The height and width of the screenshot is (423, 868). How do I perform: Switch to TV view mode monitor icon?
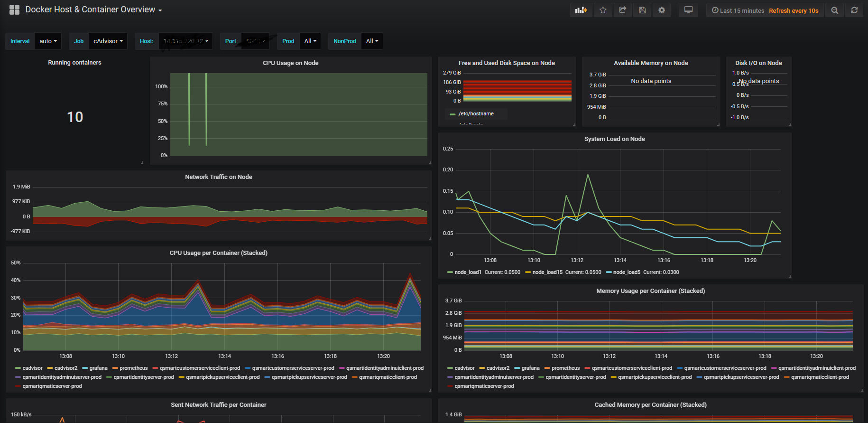[688, 10]
